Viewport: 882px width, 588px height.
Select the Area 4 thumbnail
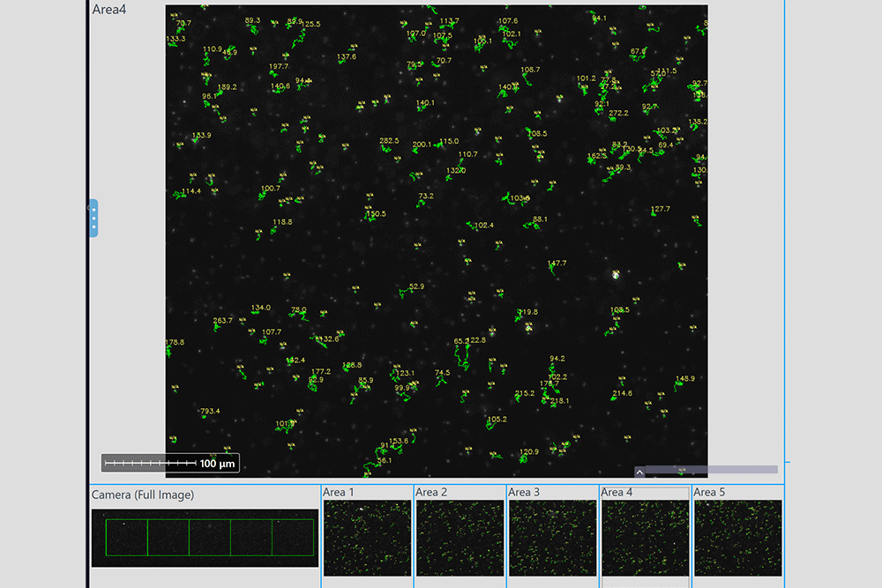coord(646,538)
